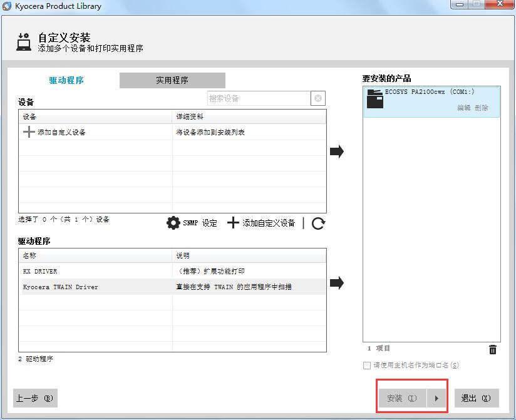The image size is (516, 420).
Task: Click 删除 link for ECOSYS PA2100cwx
Action: pyautogui.click(x=482, y=108)
